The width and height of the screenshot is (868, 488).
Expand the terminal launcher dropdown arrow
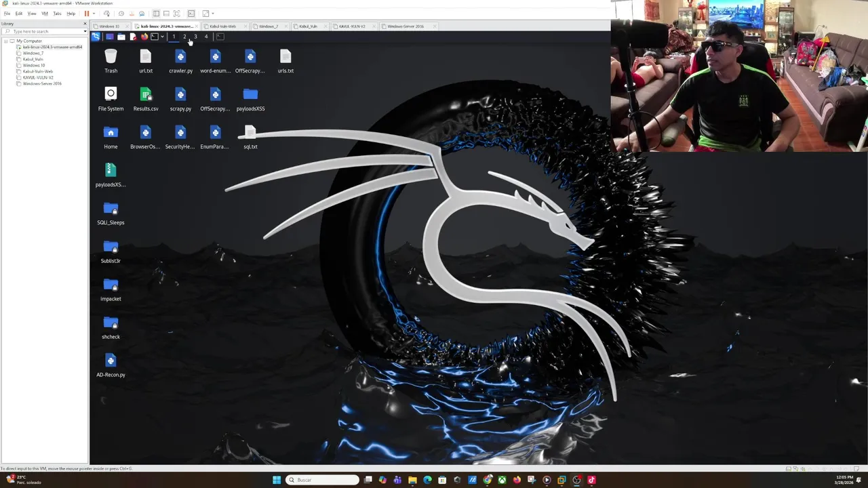tap(162, 37)
